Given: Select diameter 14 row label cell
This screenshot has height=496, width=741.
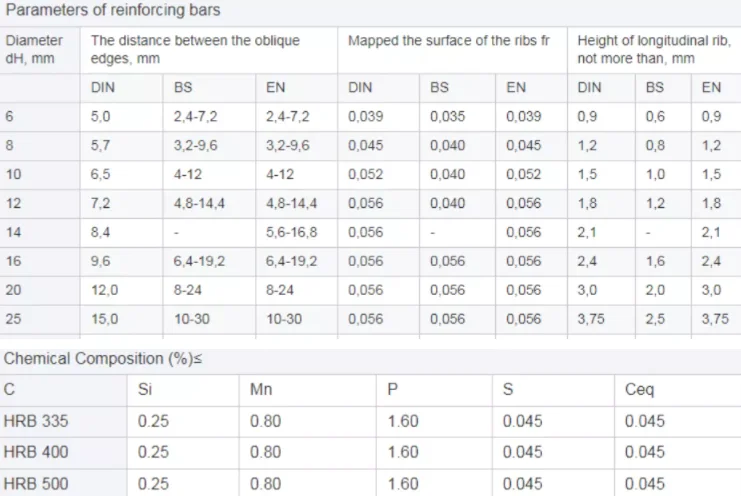Looking at the screenshot, I should (x=13, y=232).
